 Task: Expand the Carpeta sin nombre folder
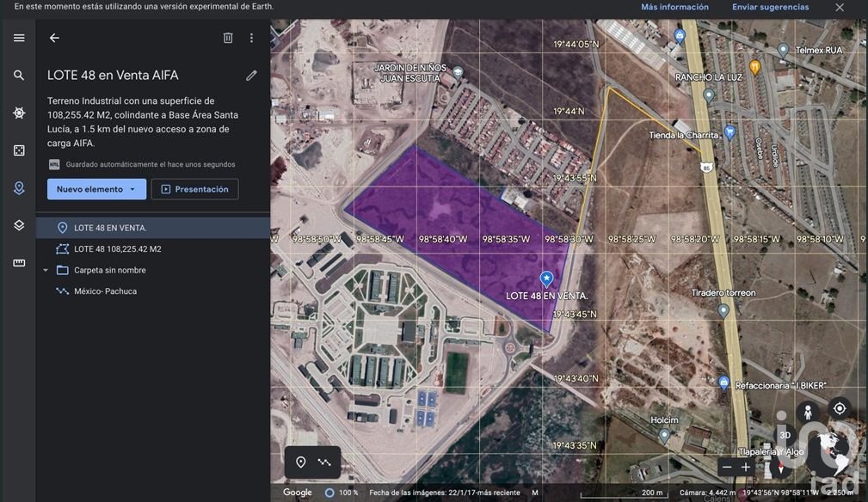pyautogui.click(x=46, y=270)
